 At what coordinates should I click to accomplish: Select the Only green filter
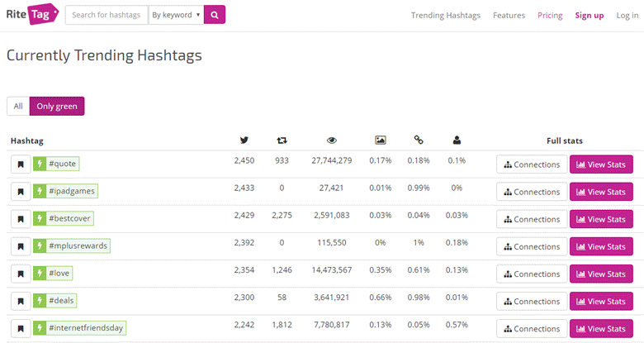pos(57,107)
